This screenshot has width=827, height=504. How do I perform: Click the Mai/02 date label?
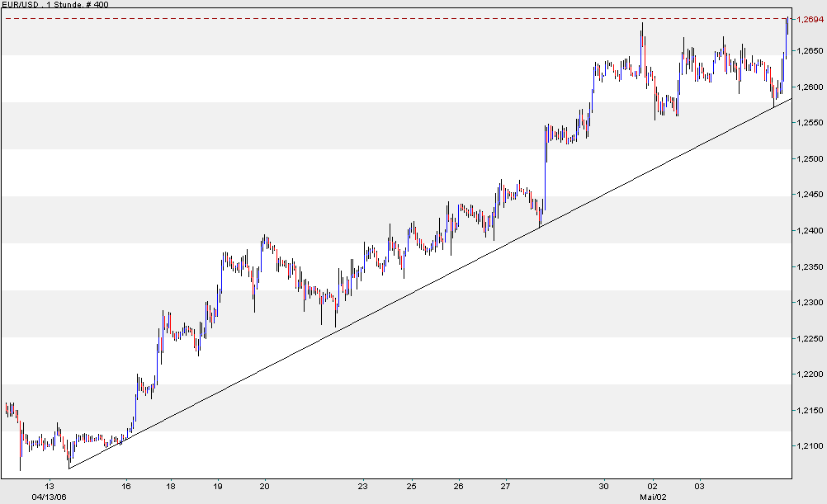point(651,496)
